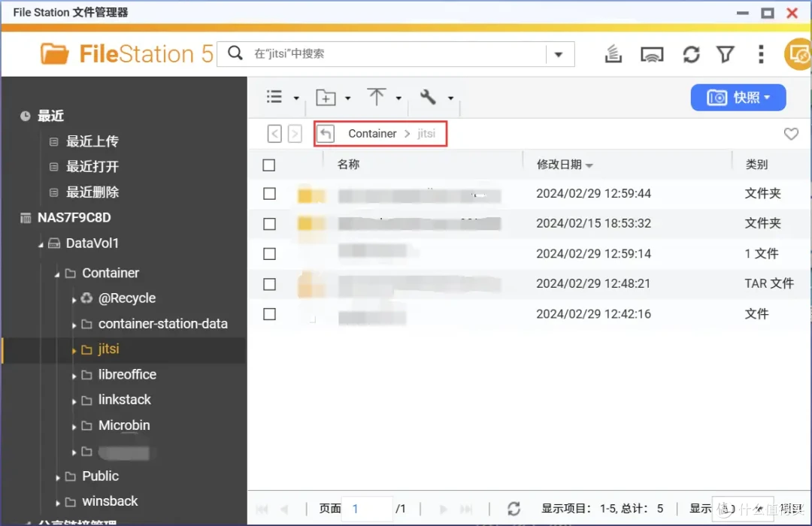Click the upload arrow icon
Image resolution: width=812 pixels, height=526 pixels.
click(x=377, y=97)
